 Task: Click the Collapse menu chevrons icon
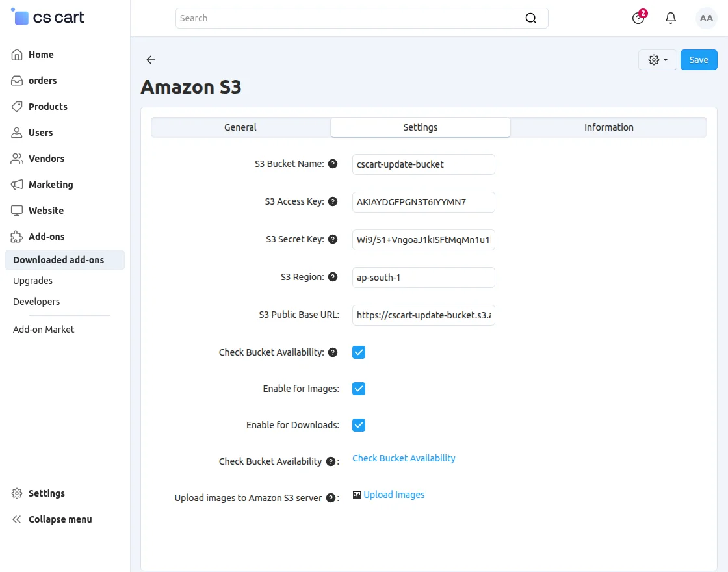click(17, 519)
